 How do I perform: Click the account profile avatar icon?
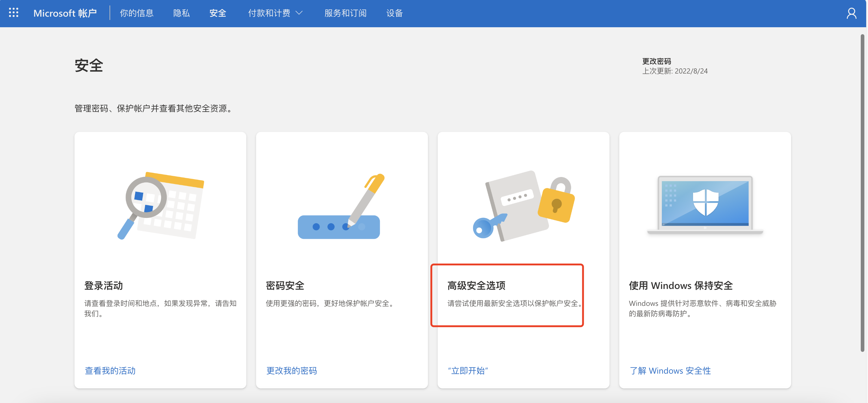point(851,14)
